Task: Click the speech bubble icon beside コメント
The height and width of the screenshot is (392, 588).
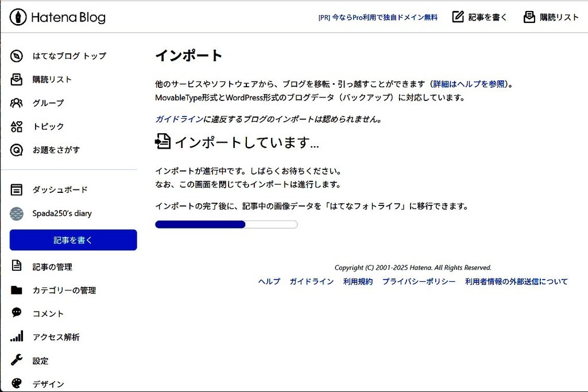Action: 17,313
